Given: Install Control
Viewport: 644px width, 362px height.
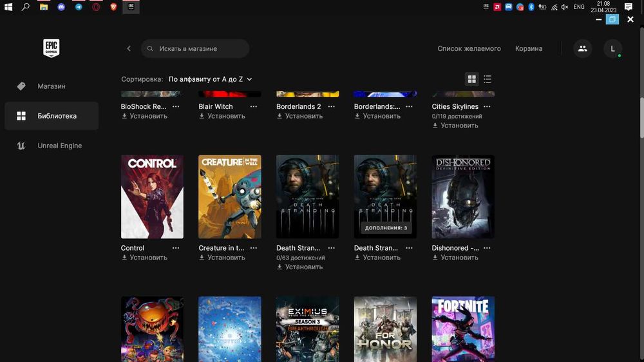Looking at the screenshot, I should point(144,258).
